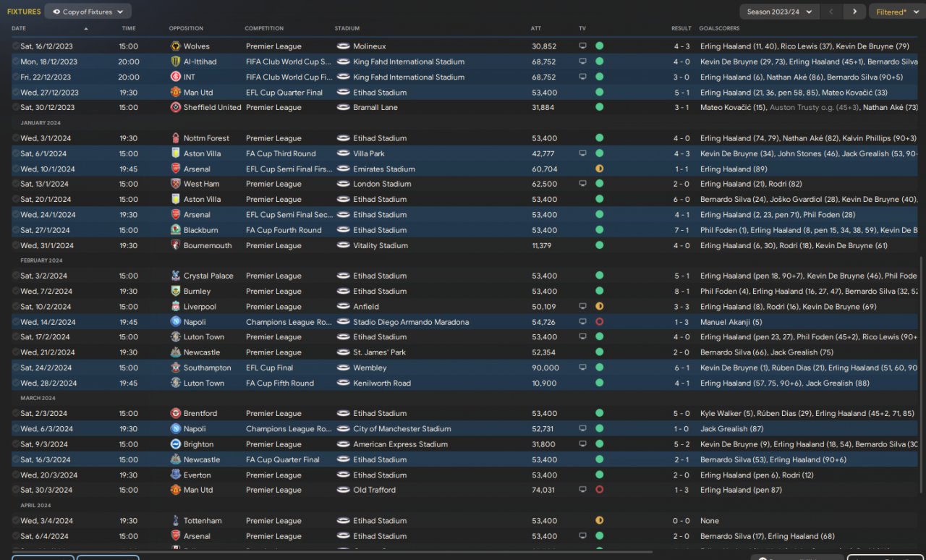Viewport: 926px width, 560px height.
Task: Click the Al-Ittihad club badge
Action: tap(175, 61)
